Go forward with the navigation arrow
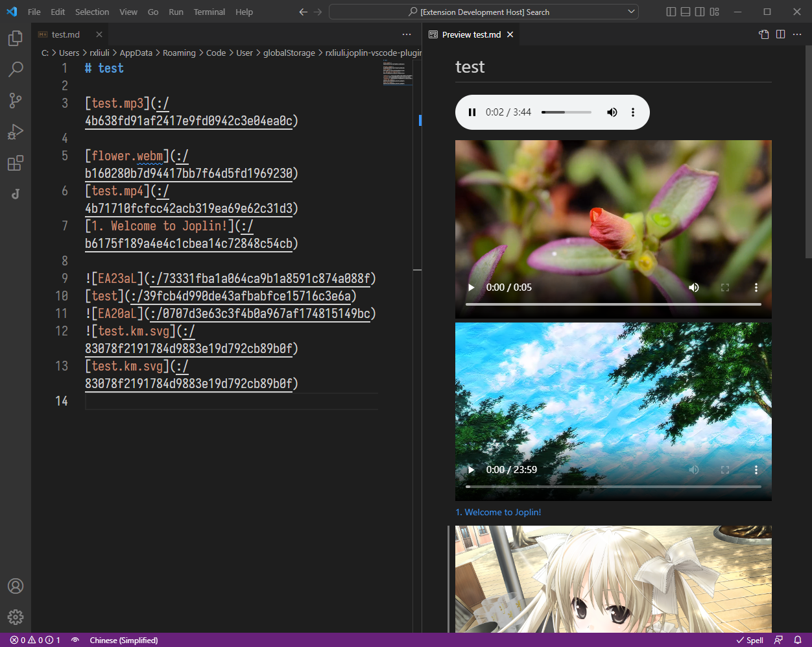Image resolution: width=812 pixels, height=647 pixels. 318,12
